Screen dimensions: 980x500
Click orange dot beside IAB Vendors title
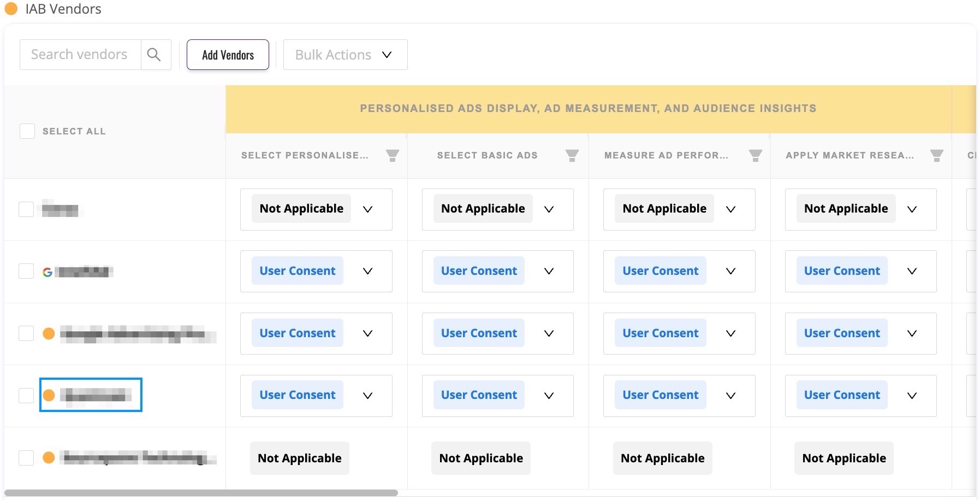(x=11, y=9)
